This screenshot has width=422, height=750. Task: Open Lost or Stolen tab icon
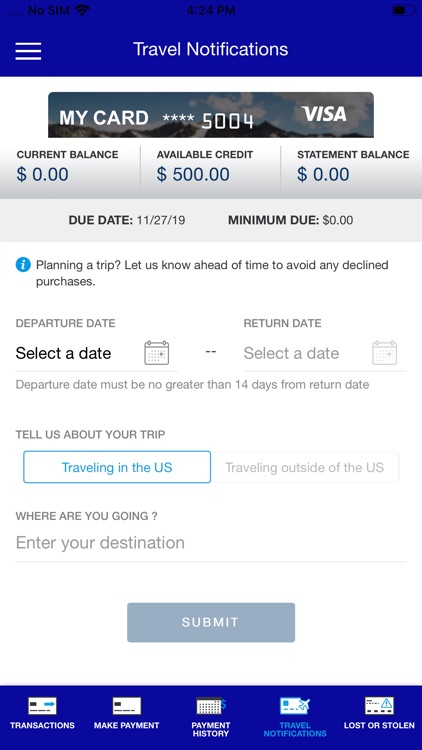(x=379, y=706)
